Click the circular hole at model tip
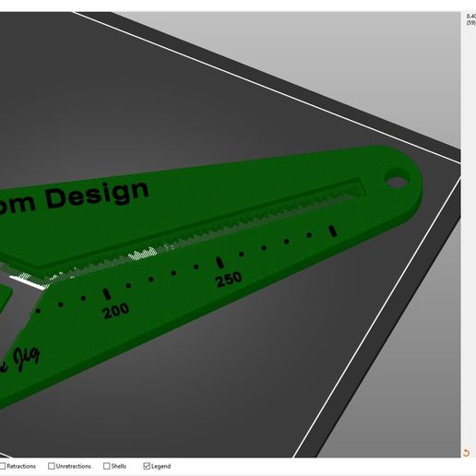This screenshot has height=476, width=476. [x=397, y=182]
